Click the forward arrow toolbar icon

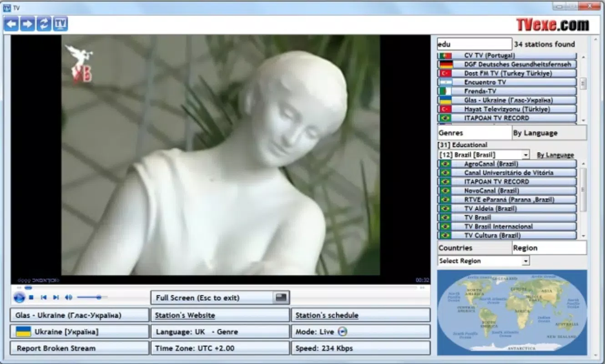(x=27, y=24)
